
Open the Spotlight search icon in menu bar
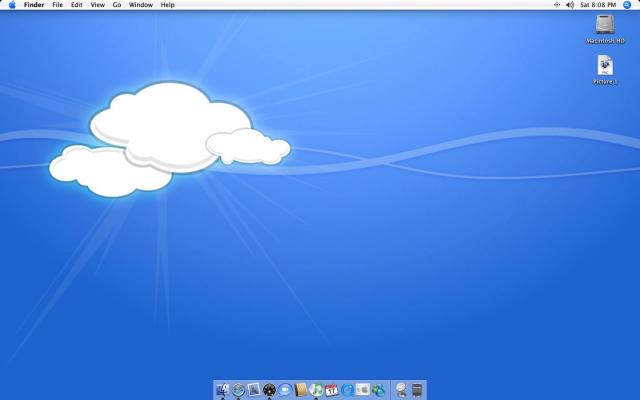(627, 5)
